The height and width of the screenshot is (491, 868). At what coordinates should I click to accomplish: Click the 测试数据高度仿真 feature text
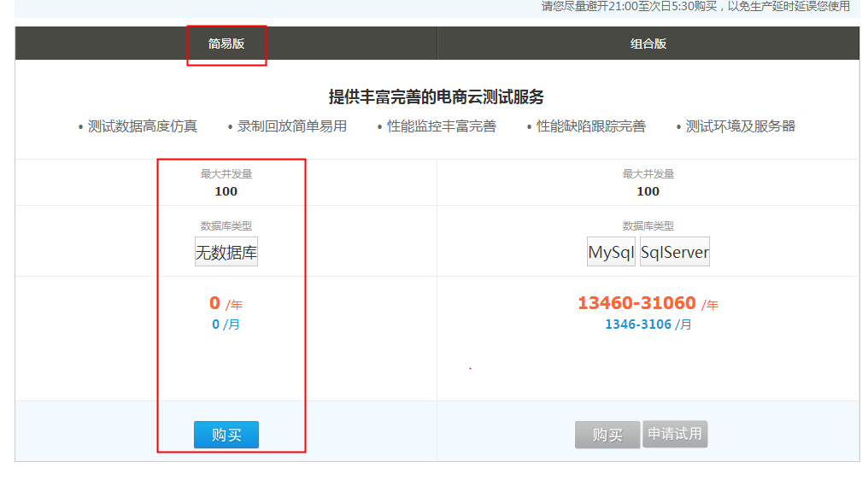click(x=143, y=126)
